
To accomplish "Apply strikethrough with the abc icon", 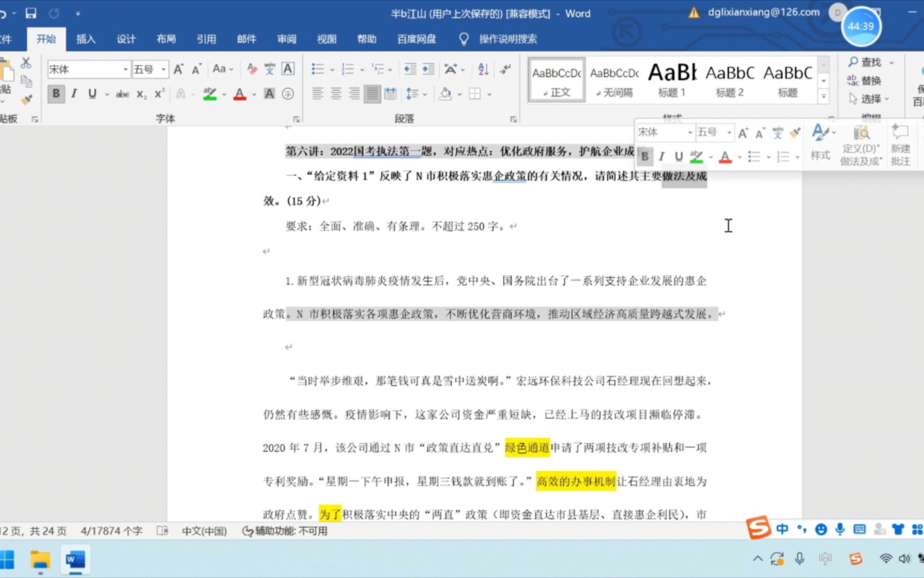I will pos(122,94).
